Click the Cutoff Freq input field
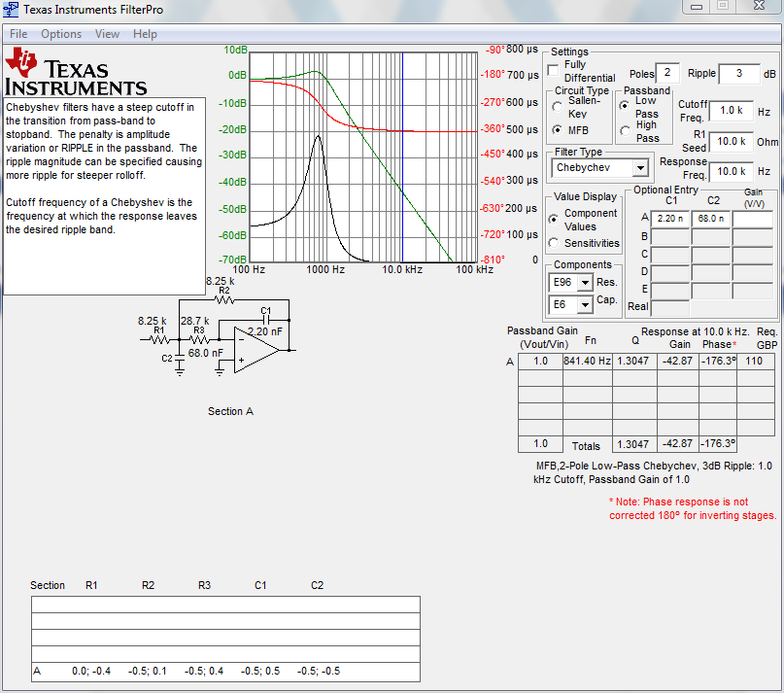 731,111
